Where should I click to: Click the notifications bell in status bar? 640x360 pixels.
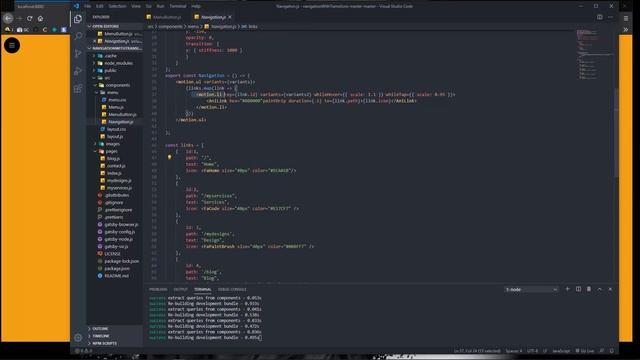coord(611,351)
